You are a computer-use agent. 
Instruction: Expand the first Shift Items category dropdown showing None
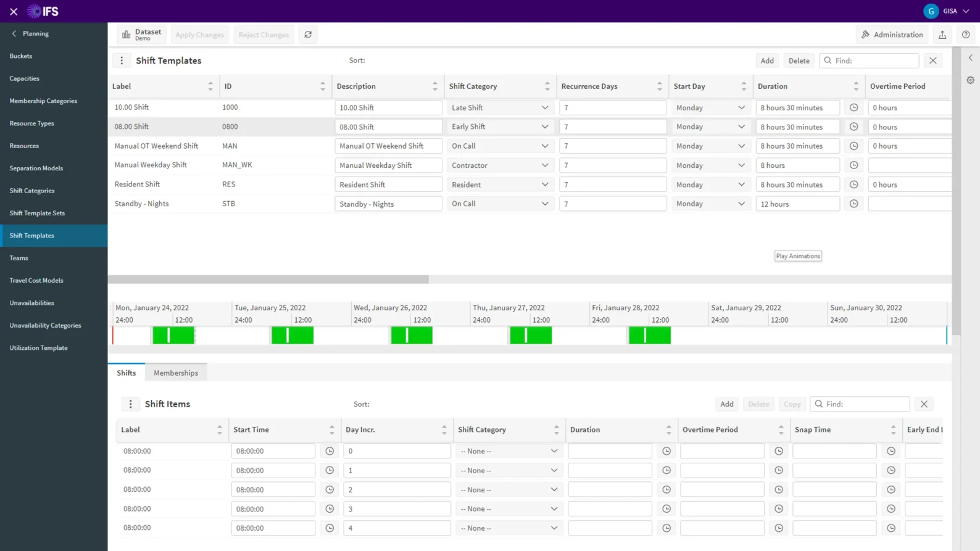click(554, 451)
